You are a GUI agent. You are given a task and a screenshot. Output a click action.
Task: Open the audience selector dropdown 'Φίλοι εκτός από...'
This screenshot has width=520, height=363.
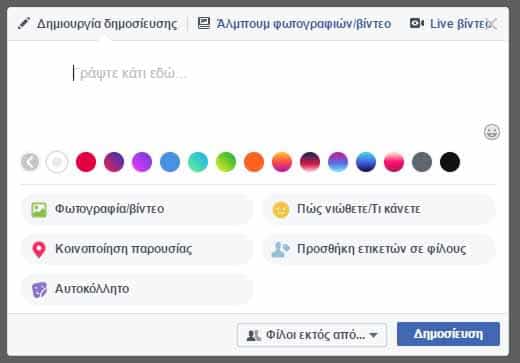[x=312, y=334]
